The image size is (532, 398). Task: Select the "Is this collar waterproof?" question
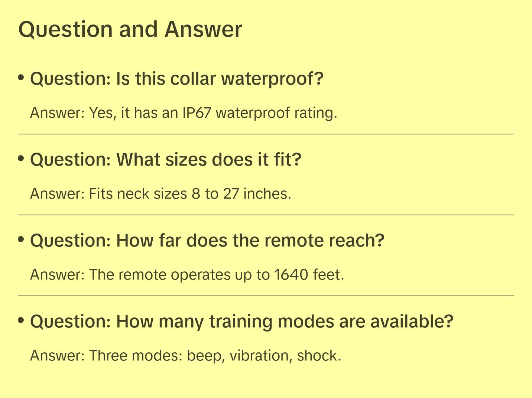click(177, 79)
